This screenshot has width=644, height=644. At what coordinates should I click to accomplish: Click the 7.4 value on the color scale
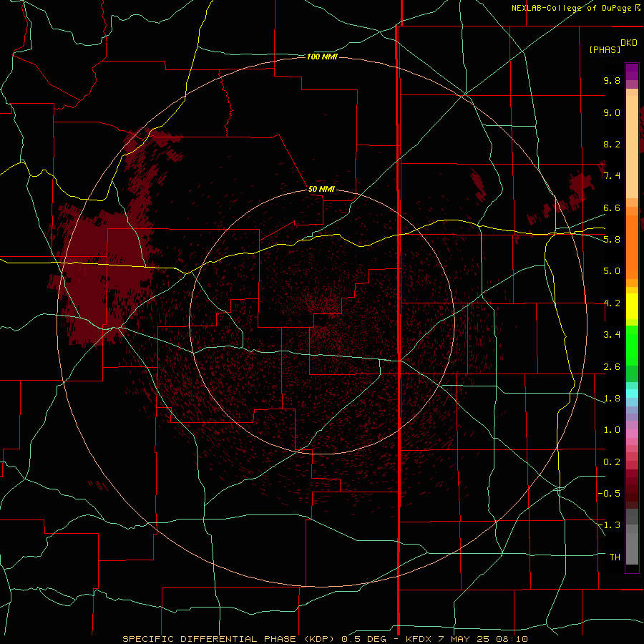coord(612,176)
